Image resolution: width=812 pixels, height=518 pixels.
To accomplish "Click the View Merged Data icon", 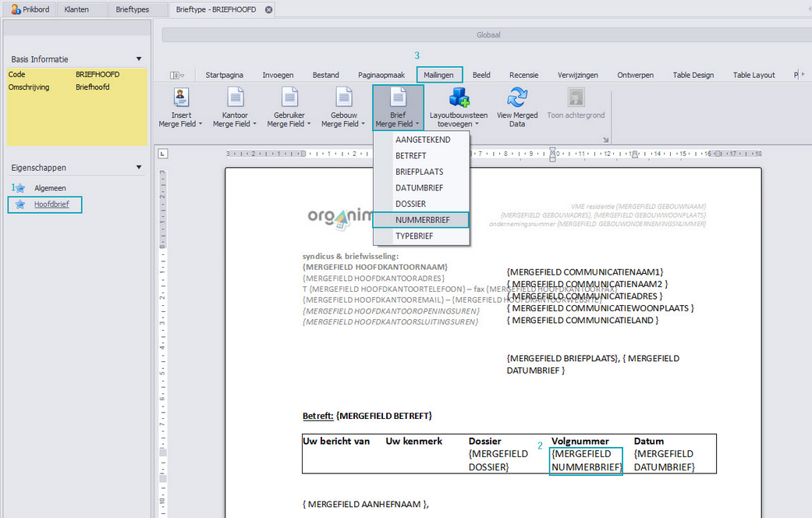I will tap(517, 97).
